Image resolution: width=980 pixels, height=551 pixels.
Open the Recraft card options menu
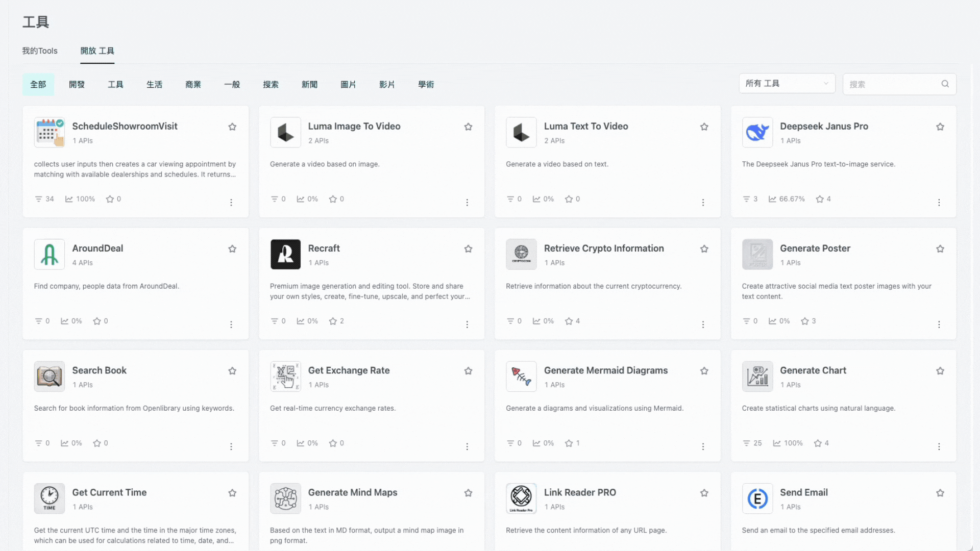coord(467,324)
